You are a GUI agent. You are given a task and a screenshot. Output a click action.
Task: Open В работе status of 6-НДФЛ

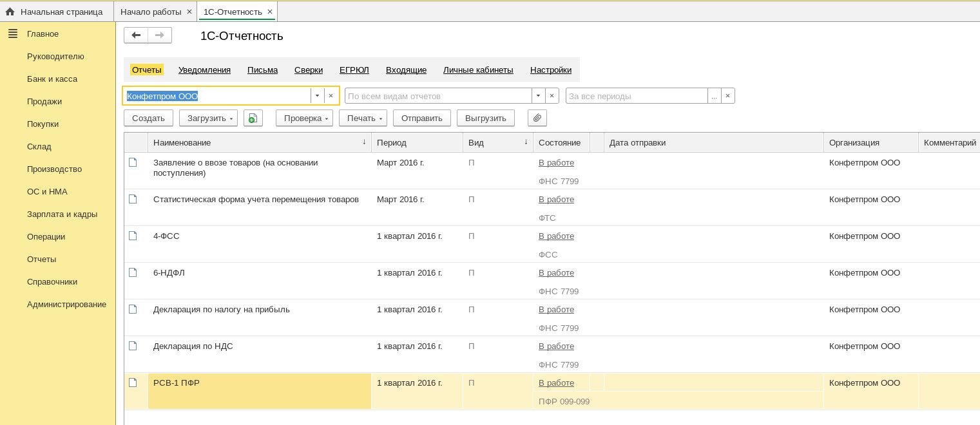[x=556, y=272]
